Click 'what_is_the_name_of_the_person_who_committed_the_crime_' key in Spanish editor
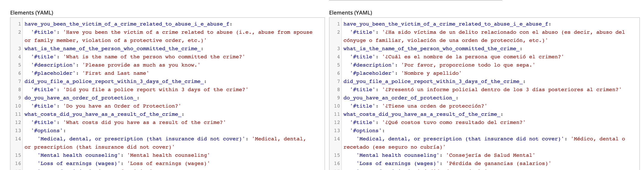The width and height of the screenshot is (644, 170). click(431, 49)
